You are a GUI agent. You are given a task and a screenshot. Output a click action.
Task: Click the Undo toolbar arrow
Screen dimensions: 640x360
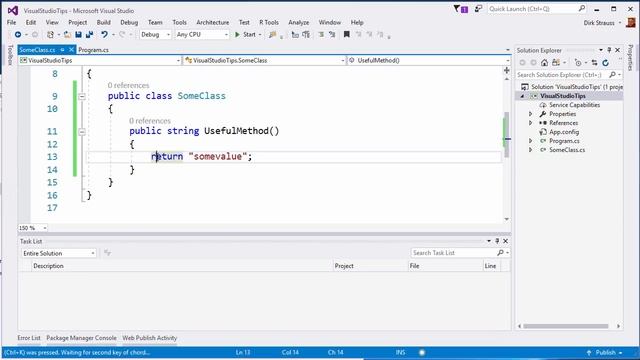point(104,35)
